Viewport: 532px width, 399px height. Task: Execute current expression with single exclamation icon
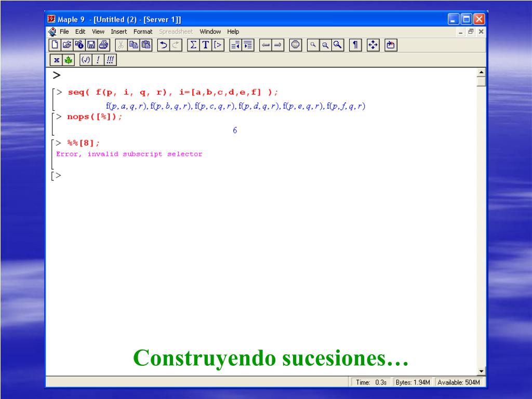(x=98, y=60)
